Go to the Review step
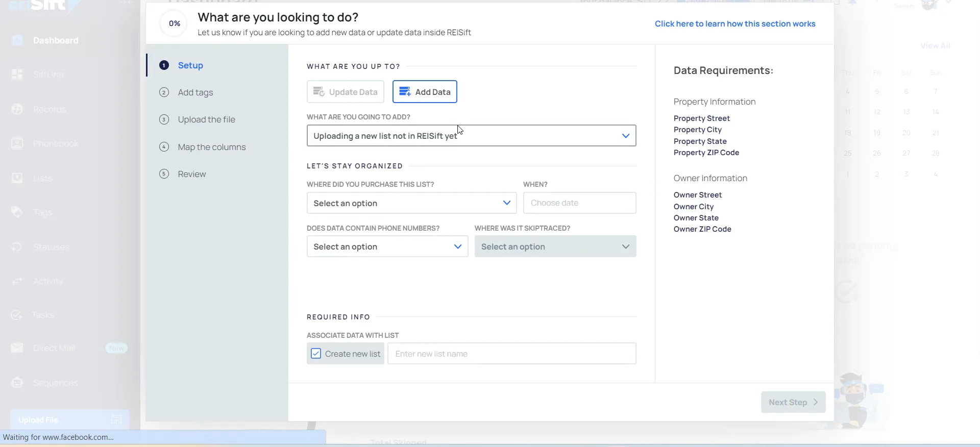Screen dimensions: 980x447 pos(192,174)
